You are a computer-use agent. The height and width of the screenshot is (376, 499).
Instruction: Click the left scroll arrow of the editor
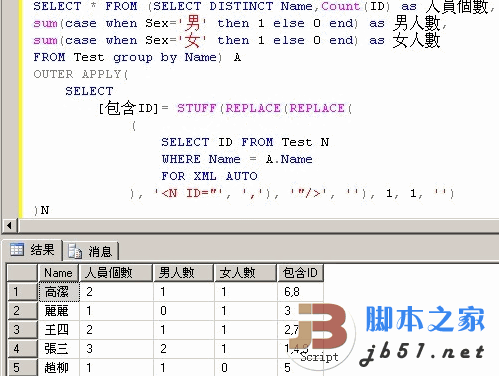click(x=10, y=226)
